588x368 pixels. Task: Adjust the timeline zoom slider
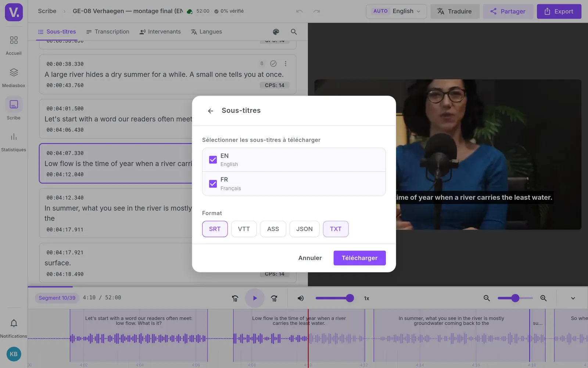coord(515,298)
